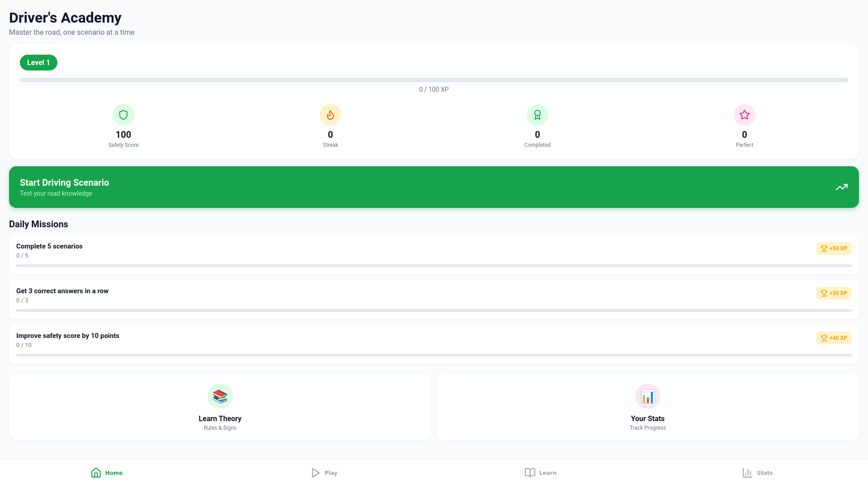Switch to the Stats tab label
Viewport: 868px width, 488px height.
[765, 473]
